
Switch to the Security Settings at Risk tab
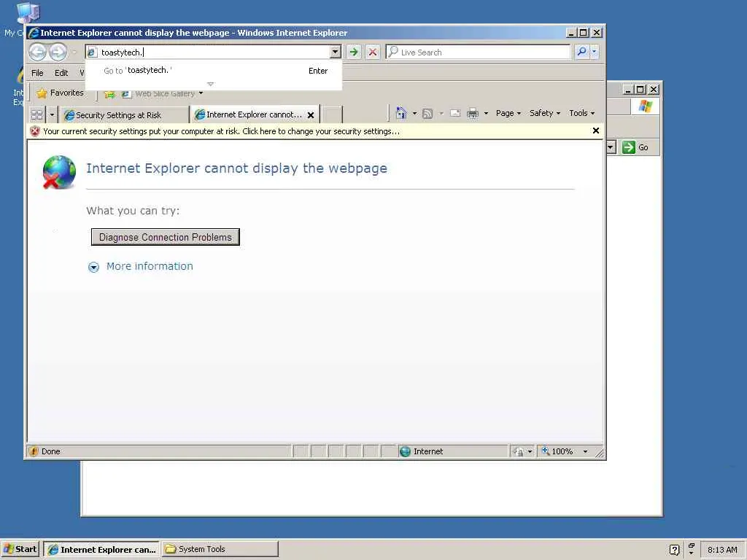125,114
